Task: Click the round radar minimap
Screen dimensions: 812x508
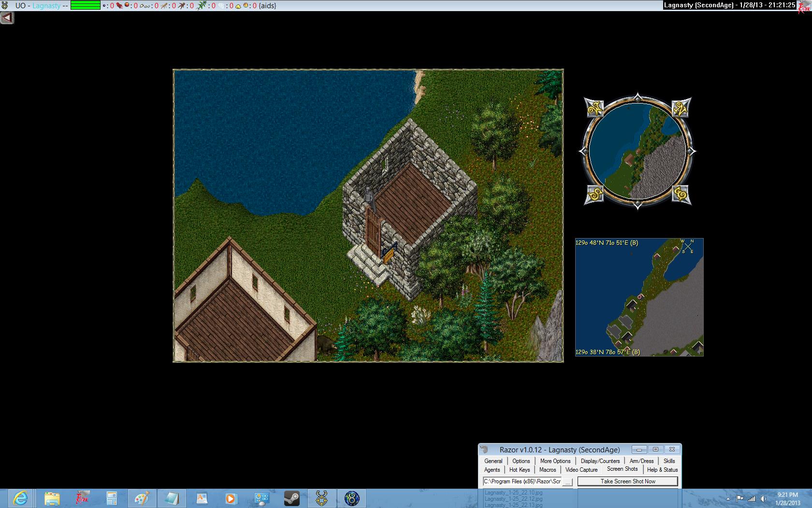Action: (x=638, y=151)
